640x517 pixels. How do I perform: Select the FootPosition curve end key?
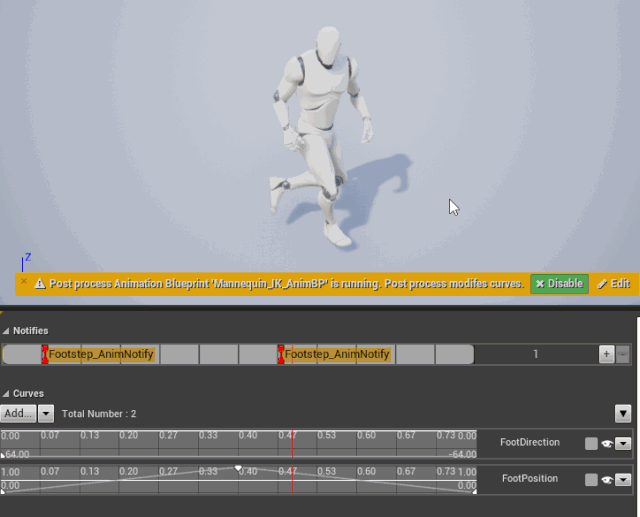coord(474,492)
